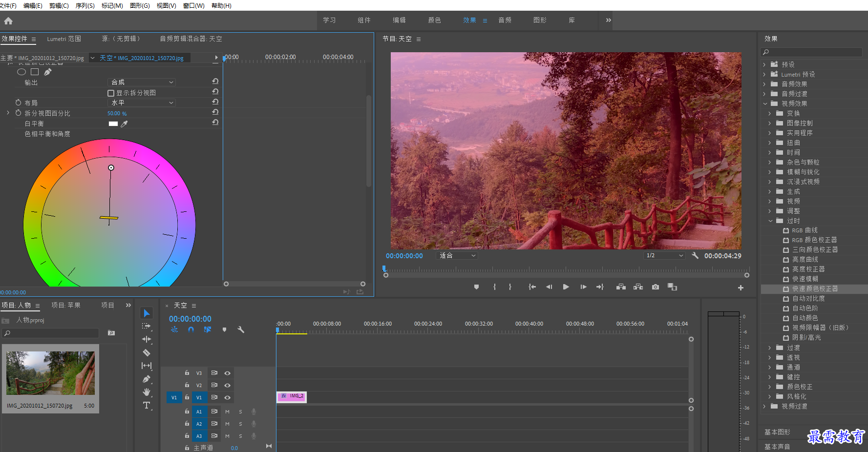Create a 4-point polygon mask
This screenshot has width=868, height=452.
coord(35,72)
